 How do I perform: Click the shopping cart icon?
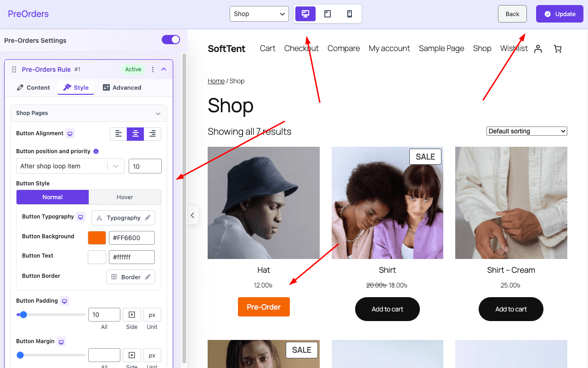(558, 49)
